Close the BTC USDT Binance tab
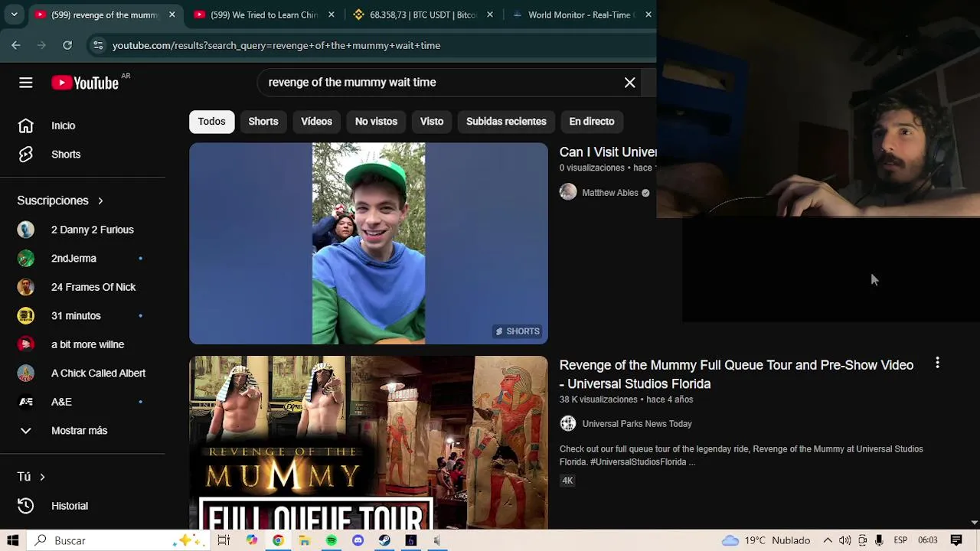The width and height of the screenshot is (980, 551). point(490,15)
